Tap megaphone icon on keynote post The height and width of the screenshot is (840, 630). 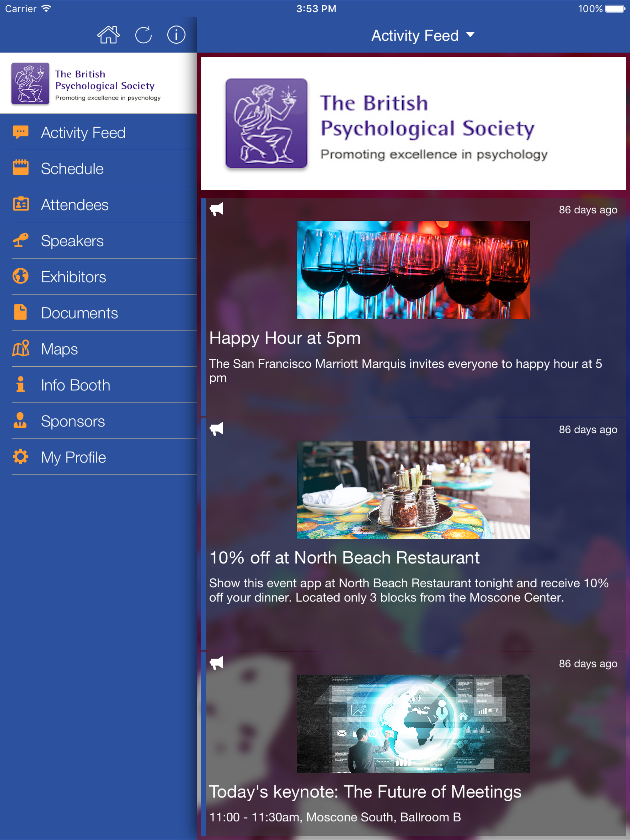(x=217, y=663)
